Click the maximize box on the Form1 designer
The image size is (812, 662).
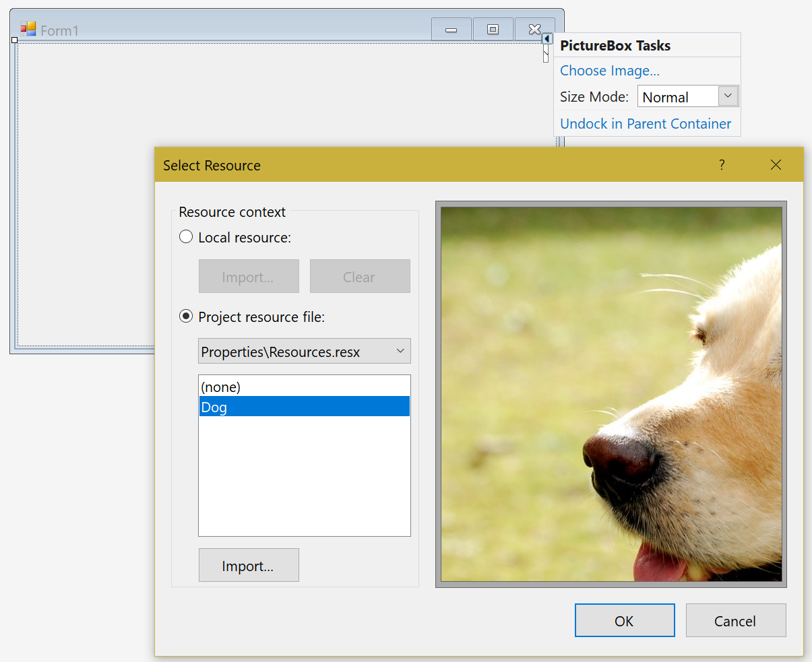coord(493,29)
